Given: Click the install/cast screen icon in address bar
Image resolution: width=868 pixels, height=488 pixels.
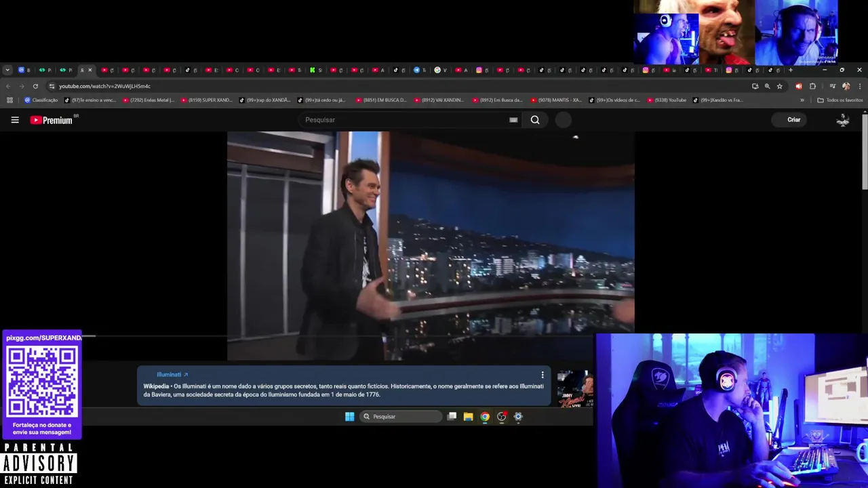Looking at the screenshot, I should pos(755,86).
